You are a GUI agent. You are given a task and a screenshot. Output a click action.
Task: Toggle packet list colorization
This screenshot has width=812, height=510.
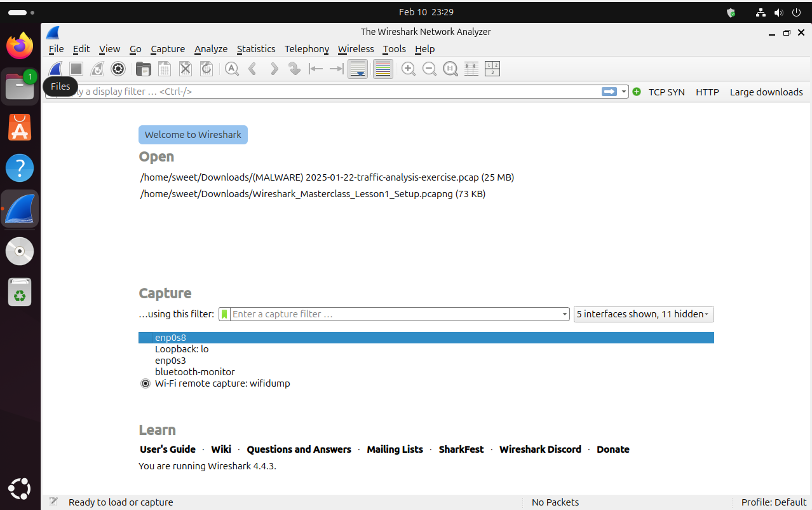[x=382, y=69]
